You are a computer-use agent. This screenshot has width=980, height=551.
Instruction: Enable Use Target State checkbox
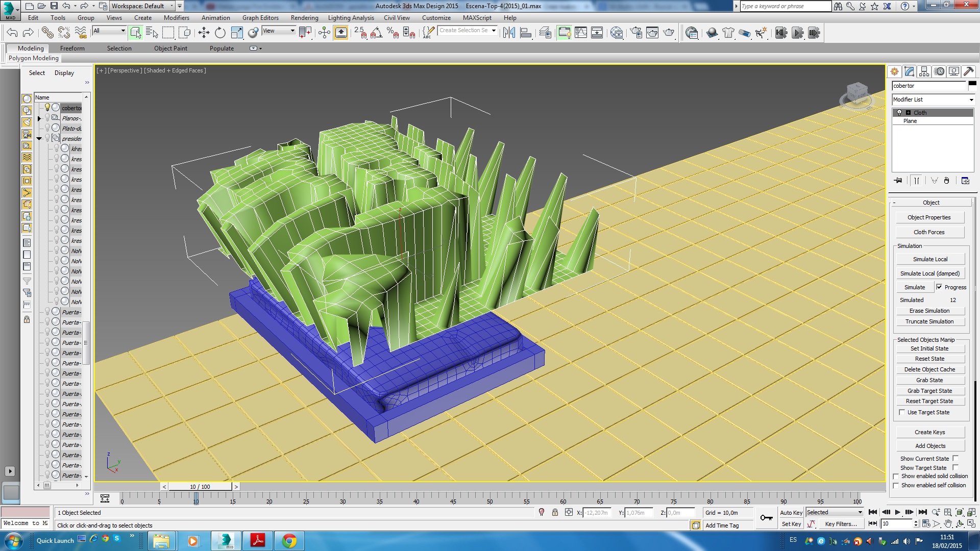click(x=902, y=412)
